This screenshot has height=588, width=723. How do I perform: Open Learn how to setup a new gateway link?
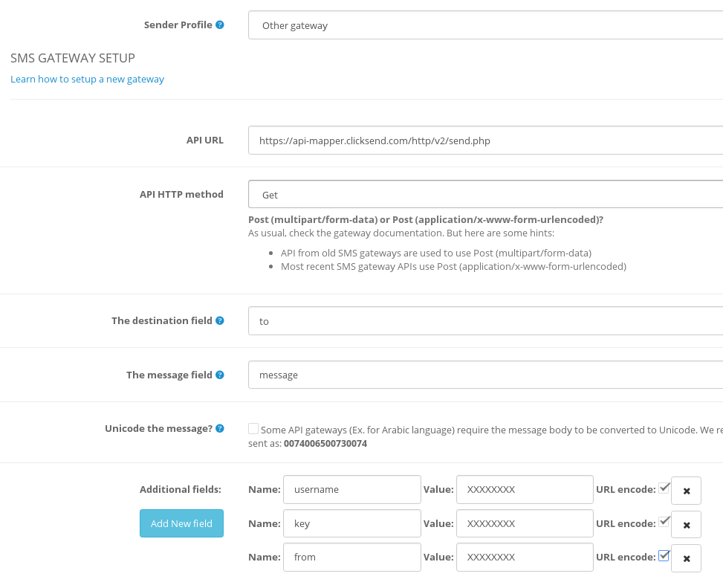pyautogui.click(x=87, y=79)
